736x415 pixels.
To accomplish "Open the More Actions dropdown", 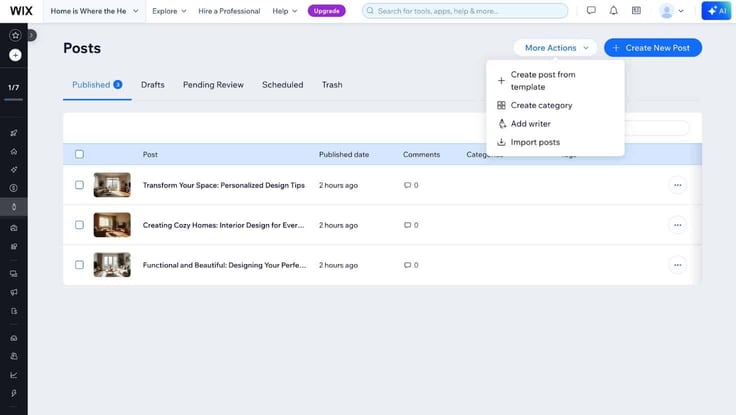I will click(x=555, y=48).
